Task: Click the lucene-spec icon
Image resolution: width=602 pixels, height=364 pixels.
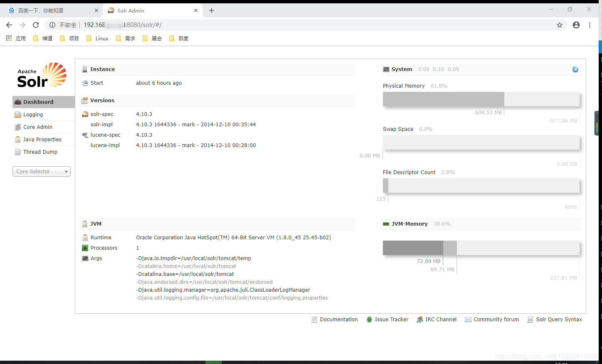Action: click(x=85, y=135)
